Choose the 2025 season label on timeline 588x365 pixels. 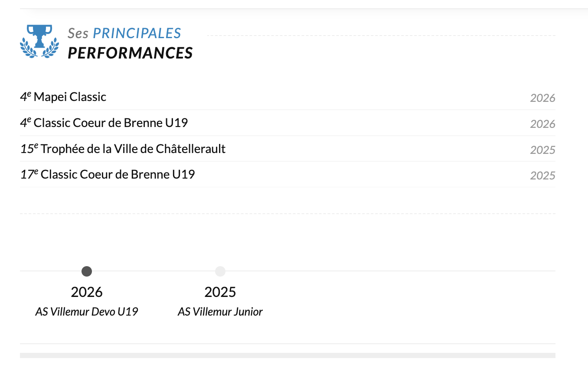220,292
